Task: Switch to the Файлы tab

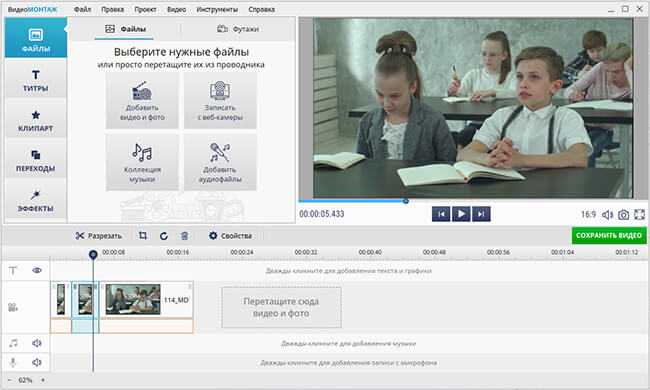Action: [125, 29]
